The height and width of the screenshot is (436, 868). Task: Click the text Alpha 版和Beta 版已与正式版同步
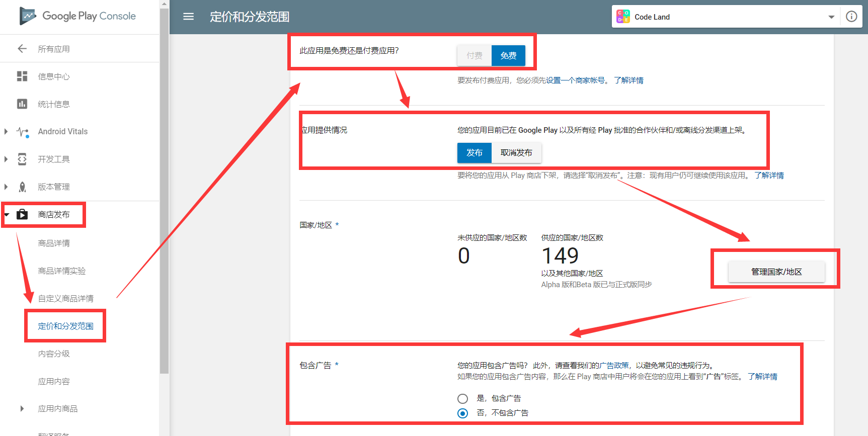pyautogui.click(x=597, y=285)
